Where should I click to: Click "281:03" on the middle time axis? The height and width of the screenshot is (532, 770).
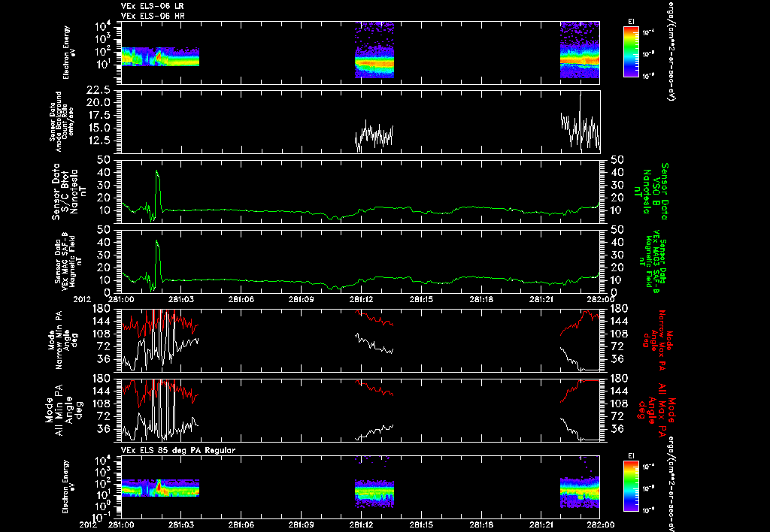[180, 299]
